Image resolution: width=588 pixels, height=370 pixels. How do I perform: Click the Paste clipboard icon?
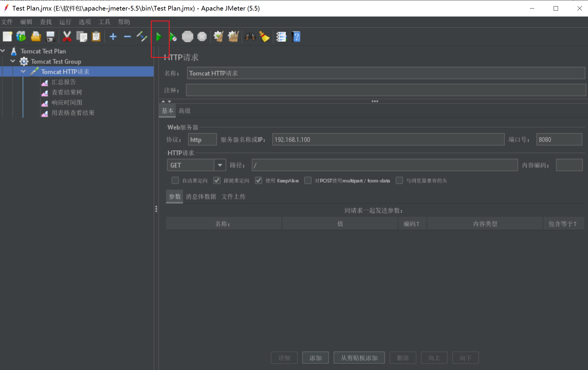click(96, 37)
